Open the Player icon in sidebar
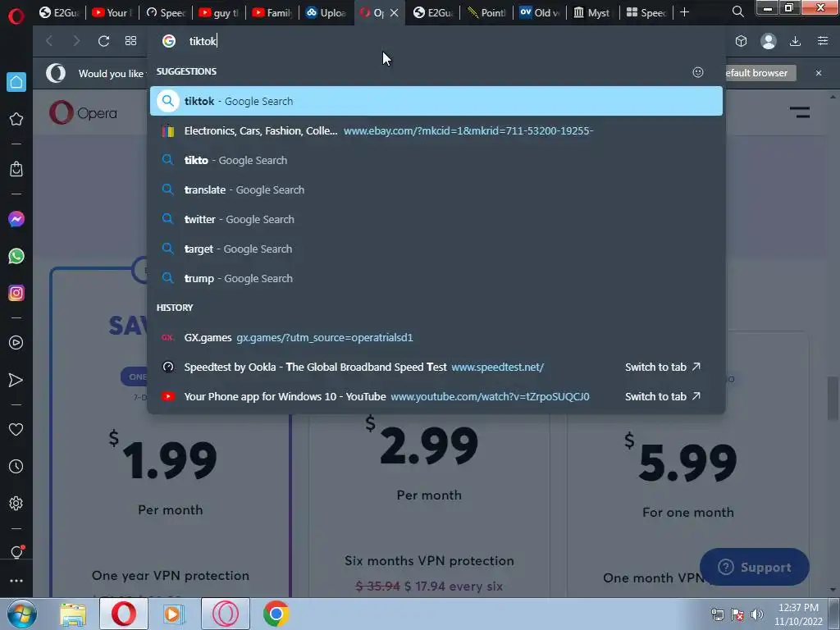This screenshot has height=630, width=840. click(x=16, y=343)
